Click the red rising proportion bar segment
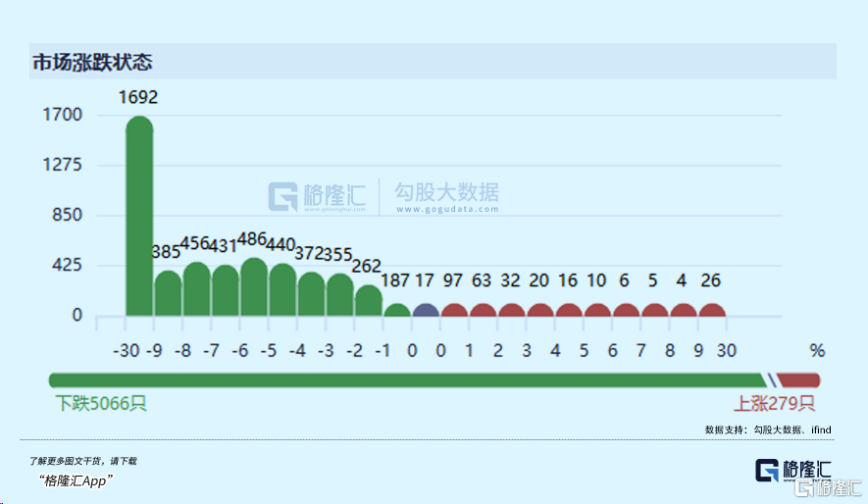This screenshot has width=868, height=504. pos(798,380)
